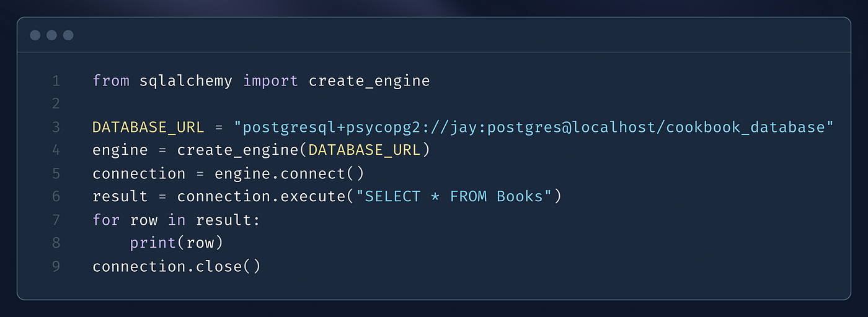Click the postgresql connection string
Image resolution: width=868 pixels, height=317 pixels.
pyautogui.click(x=534, y=128)
